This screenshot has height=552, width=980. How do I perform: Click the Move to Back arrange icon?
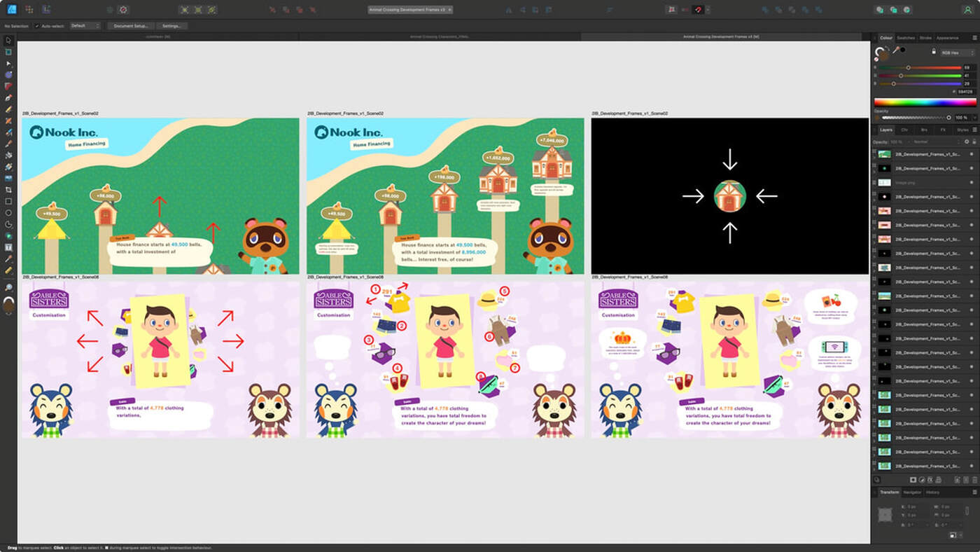click(x=273, y=10)
